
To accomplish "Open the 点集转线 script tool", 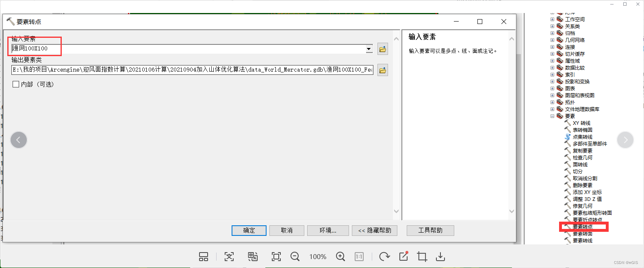I will [582, 137].
